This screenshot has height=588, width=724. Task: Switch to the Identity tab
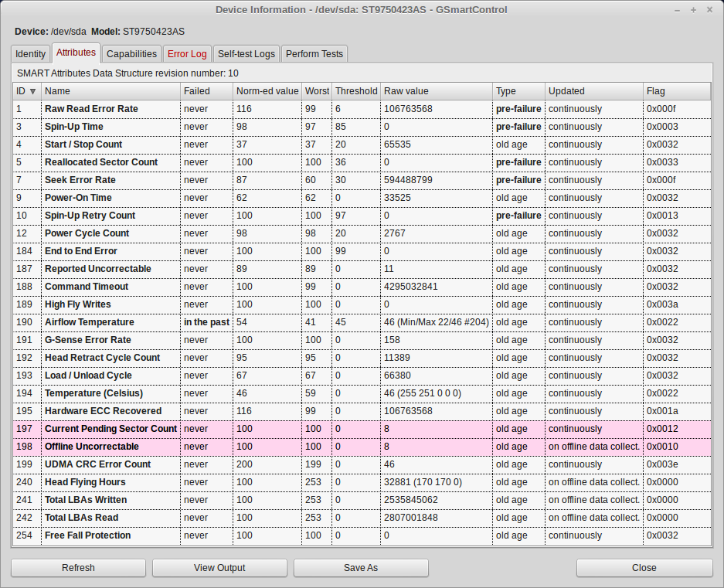coord(31,54)
